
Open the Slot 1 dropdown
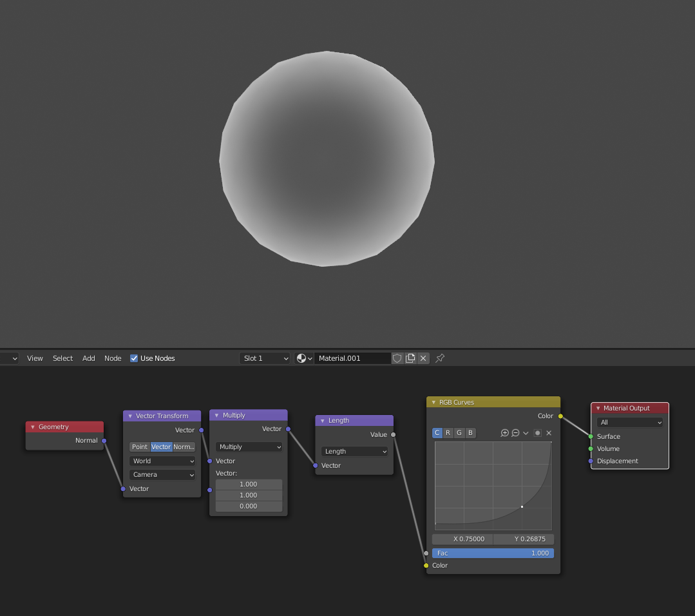coord(265,358)
